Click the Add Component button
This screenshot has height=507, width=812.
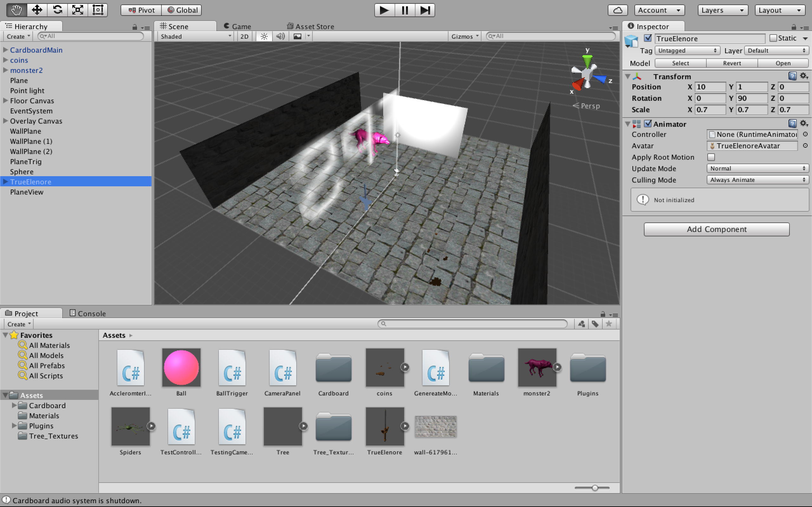pos(717,229)
